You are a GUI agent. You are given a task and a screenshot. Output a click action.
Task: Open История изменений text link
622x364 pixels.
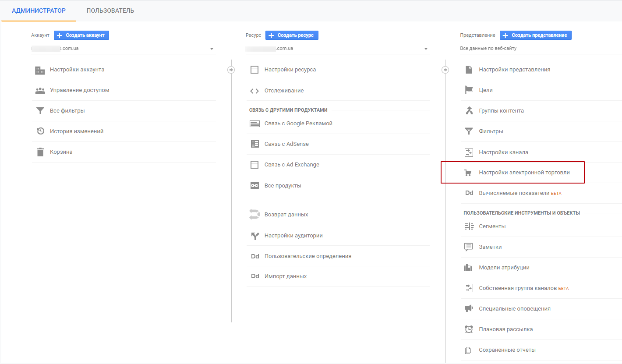[77, 131]
